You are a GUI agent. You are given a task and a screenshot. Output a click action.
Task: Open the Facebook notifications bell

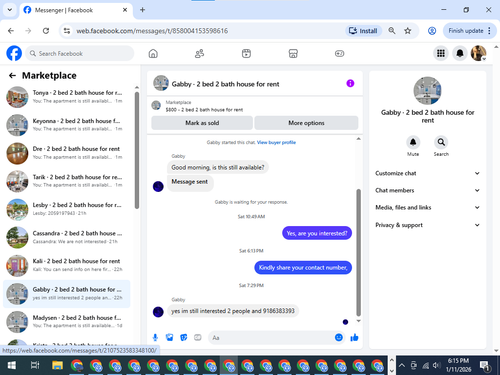coord(460,53)
